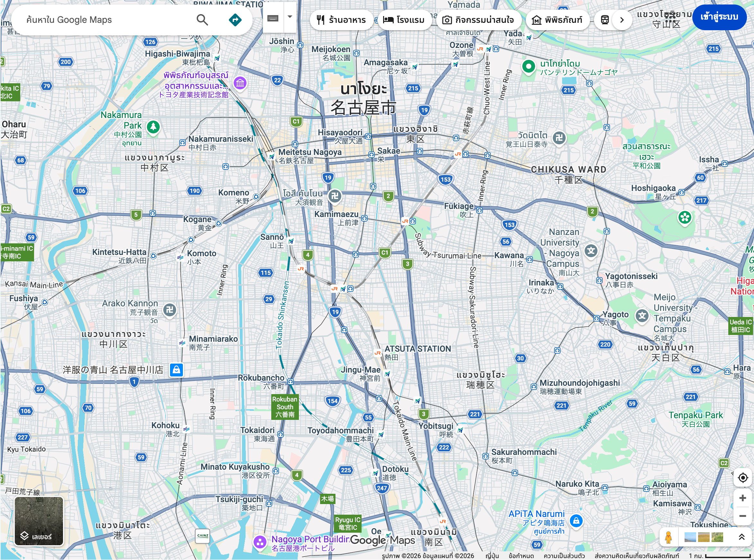Image resolution: width=754 pixels, height=560 pixels.
Task: Open the ข้อกำหนด terms link
Action: (x=521, y=556)
